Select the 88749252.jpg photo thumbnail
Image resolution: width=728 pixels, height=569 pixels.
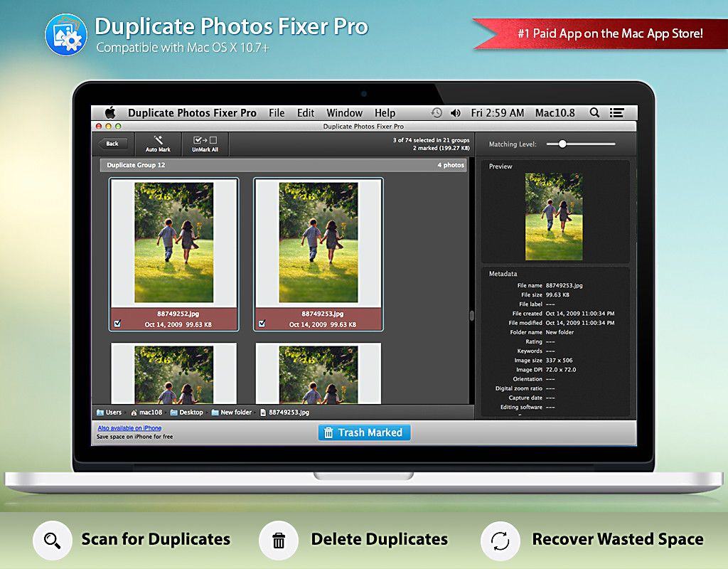tap(173, 243)
